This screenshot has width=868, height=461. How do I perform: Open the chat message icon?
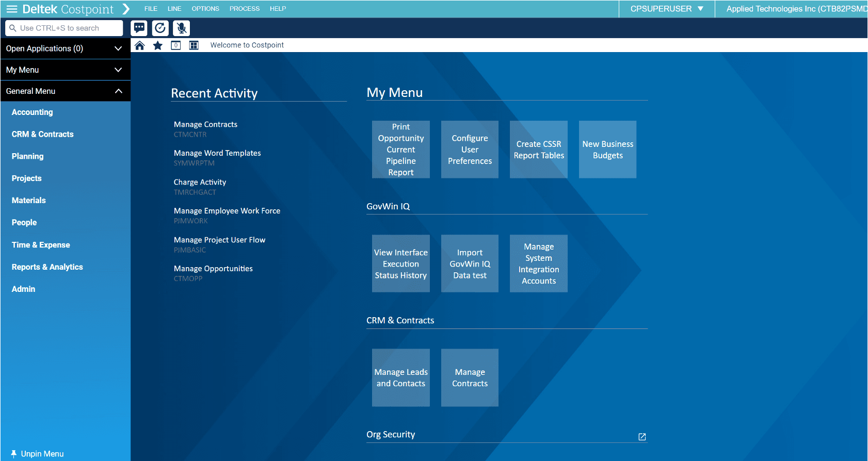click(x=139, y=28)
